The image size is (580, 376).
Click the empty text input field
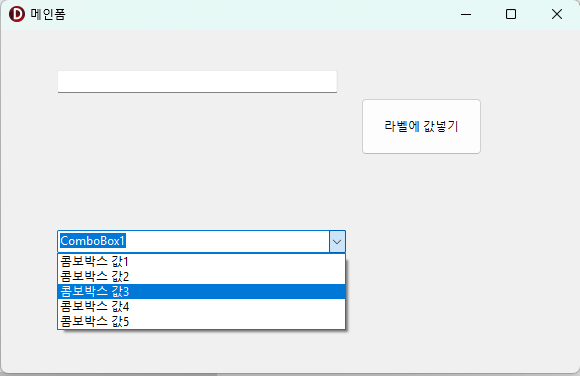coord(197,81)
